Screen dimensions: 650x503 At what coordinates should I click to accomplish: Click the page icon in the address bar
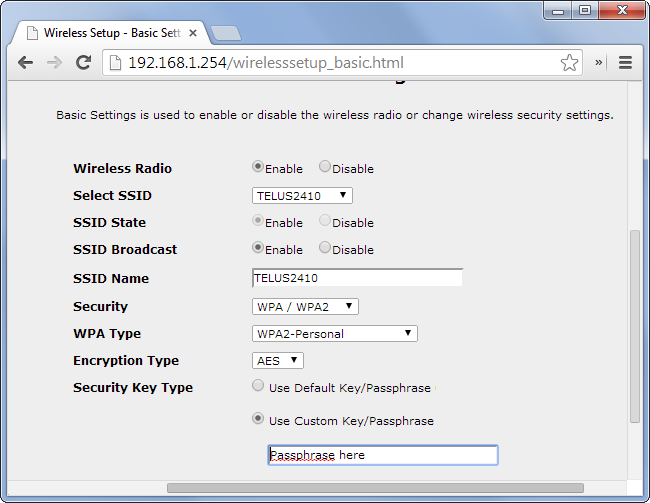point(114,63)
